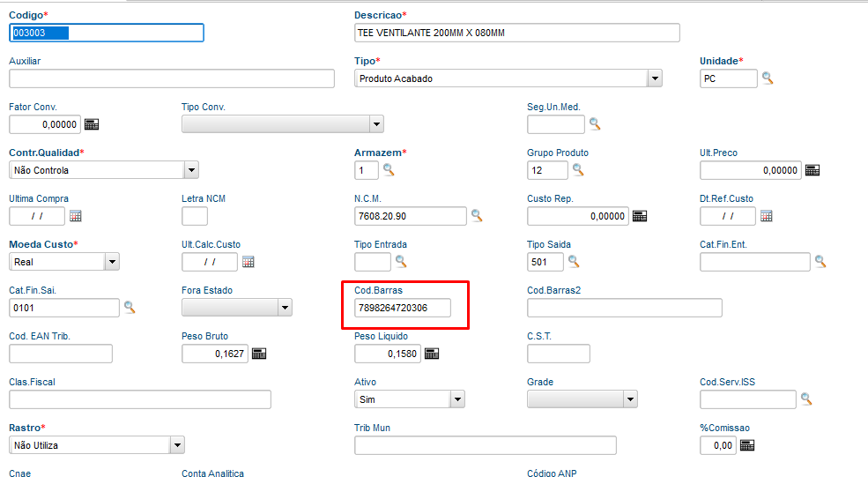The image size is (868, 477).
Task: Open calendar for Ult.Calc.Custo date
Action: [x=248, y=262]
